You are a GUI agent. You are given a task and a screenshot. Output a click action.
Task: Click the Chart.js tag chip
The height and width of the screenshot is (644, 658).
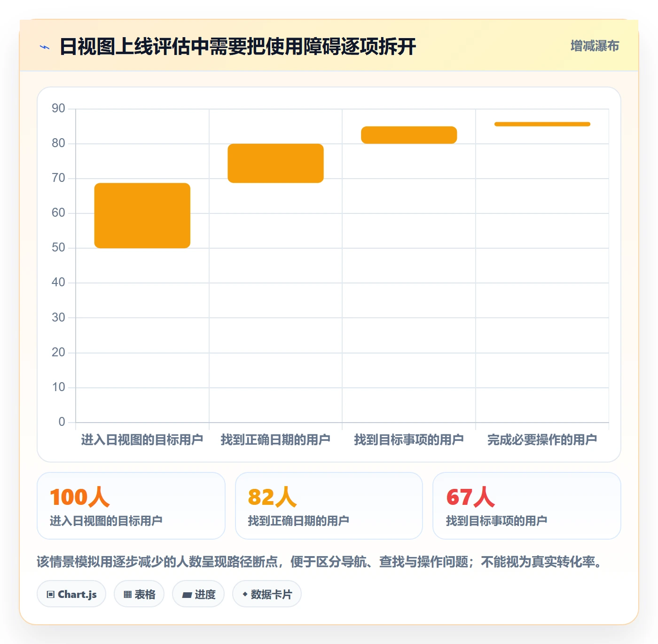(x=71, y=594)
